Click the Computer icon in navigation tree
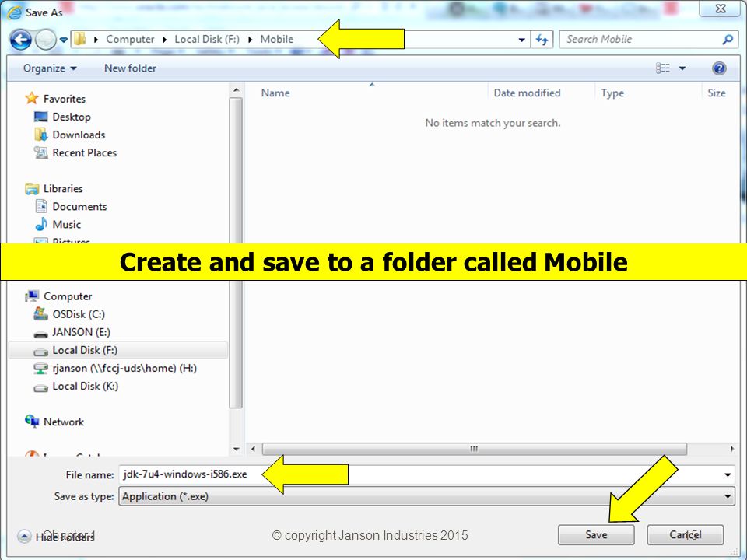This screenshot has height=560, width=747. tap(32, 296)
